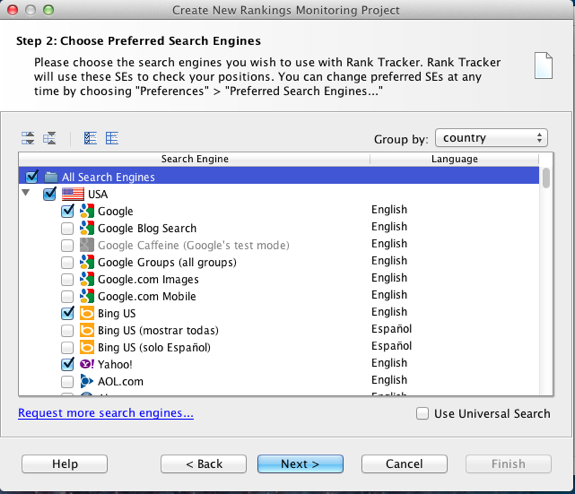Select the All Search Engines row label
This screenshot has height=494, width=575.
click(108, 177)
